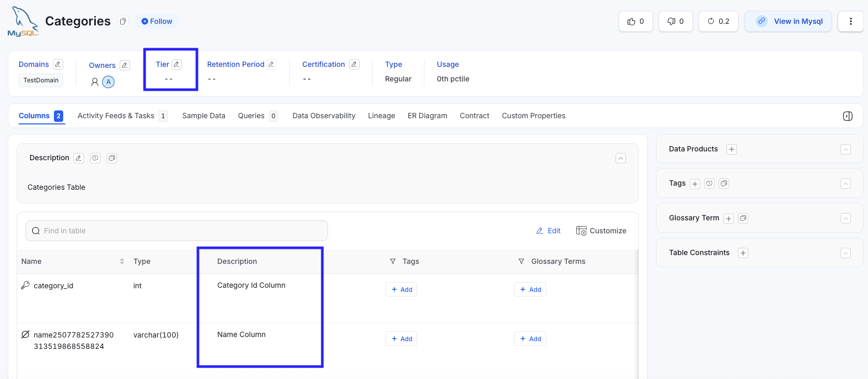The image size is (868, 379).
Task: Open Tags conversation thread icon
Action: point(724,184)
